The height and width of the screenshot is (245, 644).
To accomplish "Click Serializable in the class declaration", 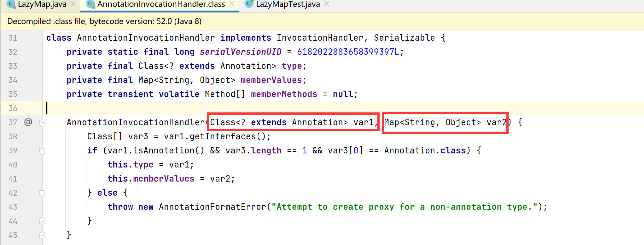I will pyautogui.click(x=404, y=38).
